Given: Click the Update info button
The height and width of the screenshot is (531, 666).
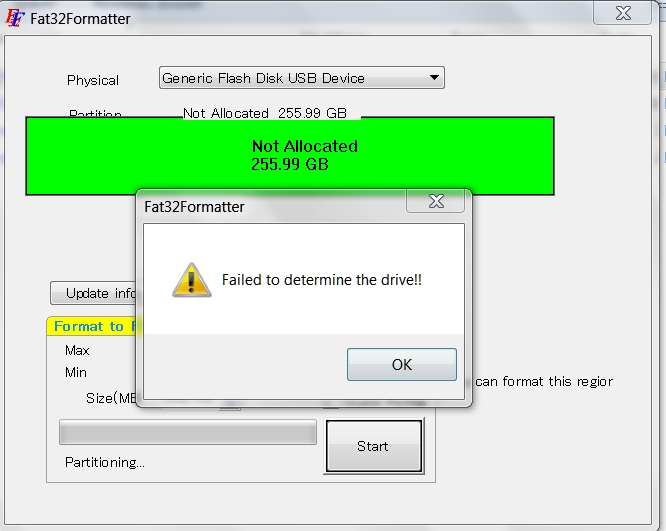Looking at the screenshot, I should pos(93,293).
